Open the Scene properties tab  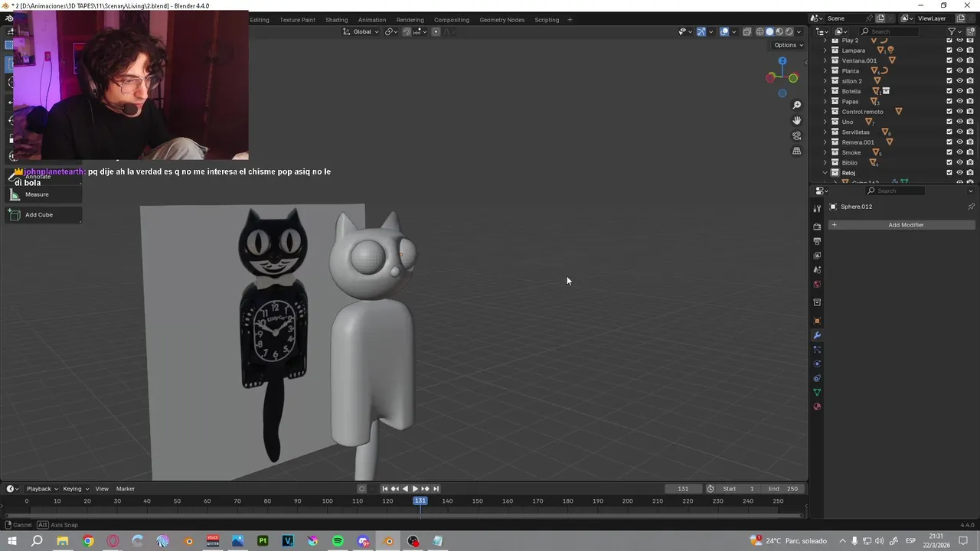click(817, 270)
